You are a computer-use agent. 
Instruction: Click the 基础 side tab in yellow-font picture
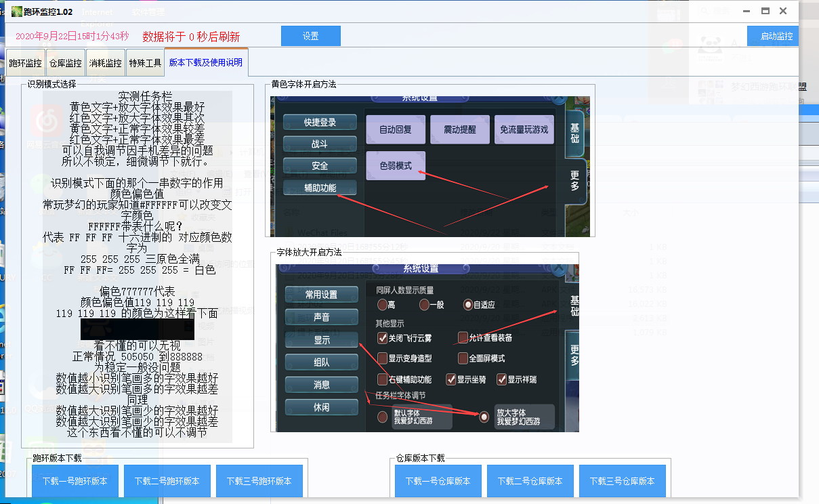pyautogui.click(x=575, y=133)
